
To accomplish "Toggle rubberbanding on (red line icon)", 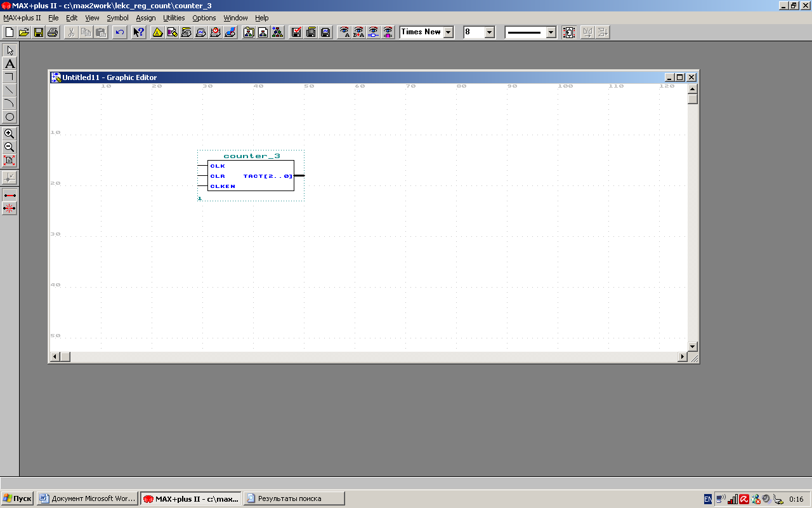I will coord(10,195).
